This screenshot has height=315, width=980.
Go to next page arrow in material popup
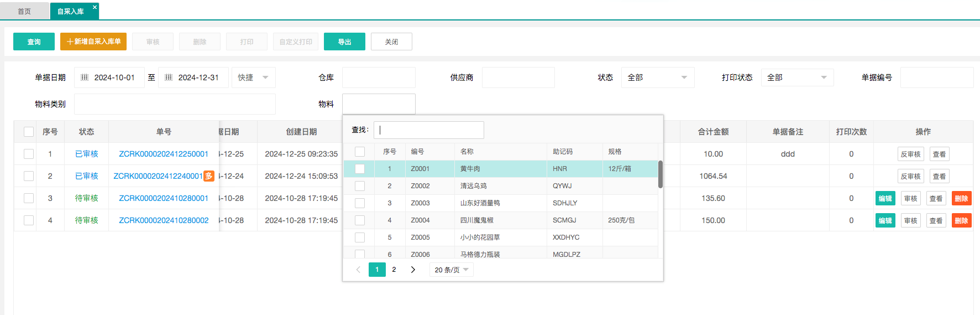tap(413, 270)
